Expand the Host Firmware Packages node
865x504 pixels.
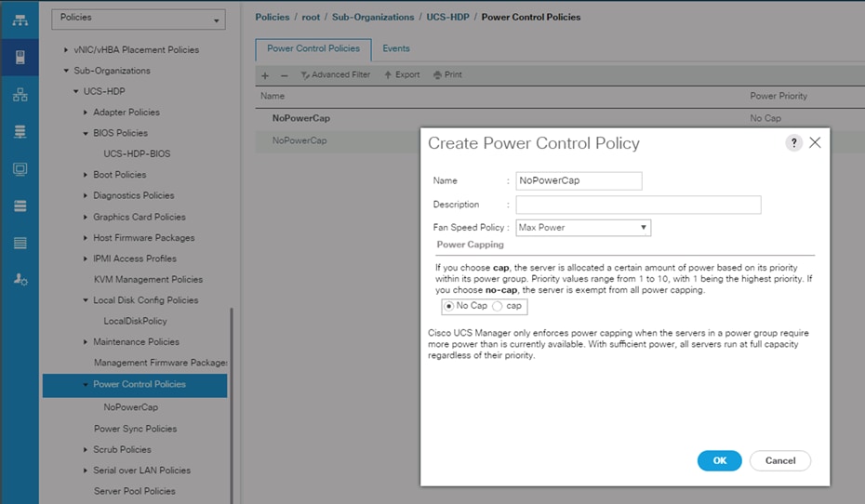(86, 238)
